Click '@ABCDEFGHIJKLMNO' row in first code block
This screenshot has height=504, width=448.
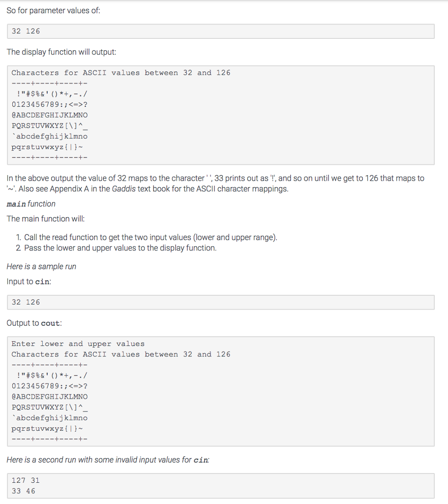(50, 115)
